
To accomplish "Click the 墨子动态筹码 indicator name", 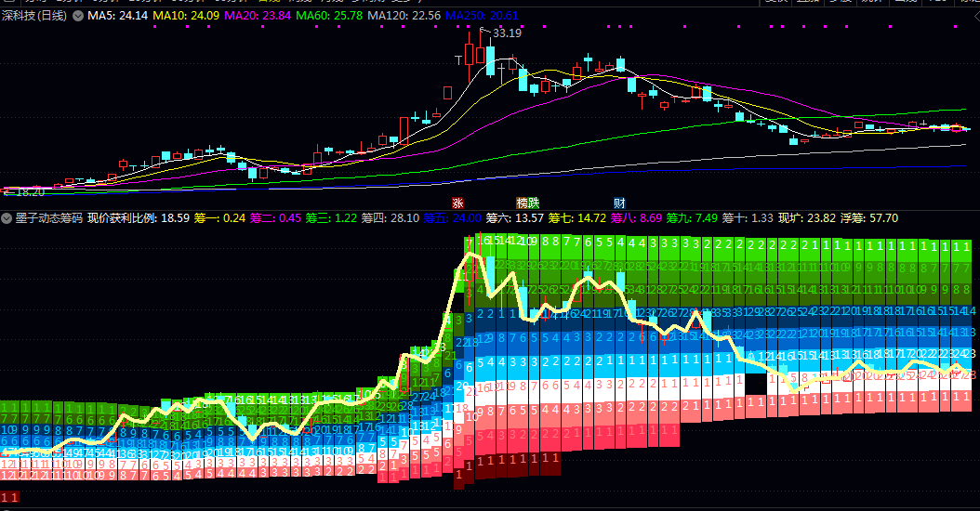I will [x=48, y=218].
